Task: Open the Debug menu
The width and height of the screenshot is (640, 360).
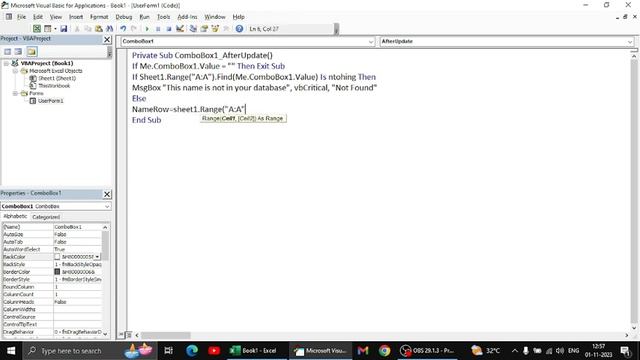Action: coord(124,17)
